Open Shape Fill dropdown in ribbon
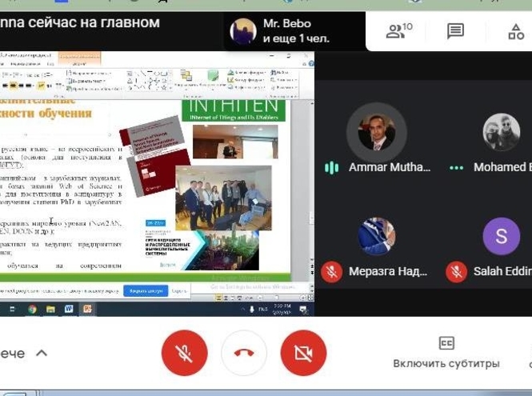Viewport: 532px width, 396px height. coord(246,72)
